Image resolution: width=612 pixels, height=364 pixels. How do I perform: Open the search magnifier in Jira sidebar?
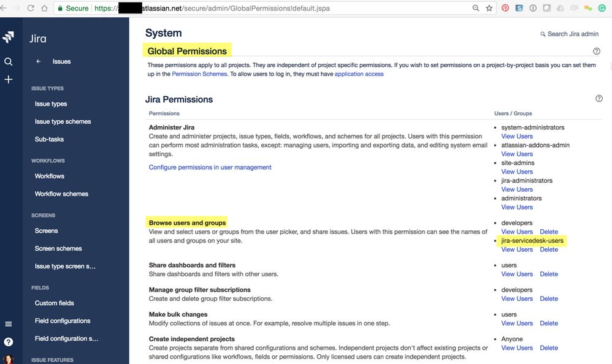(8, 62)
